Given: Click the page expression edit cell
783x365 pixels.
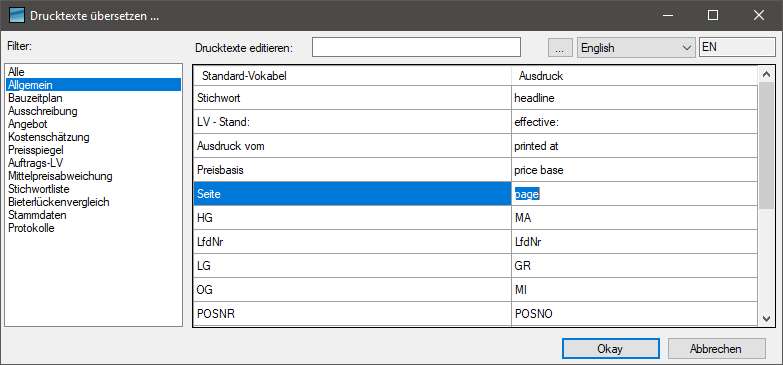Looking at the screenshot, I should coord(635,194).
